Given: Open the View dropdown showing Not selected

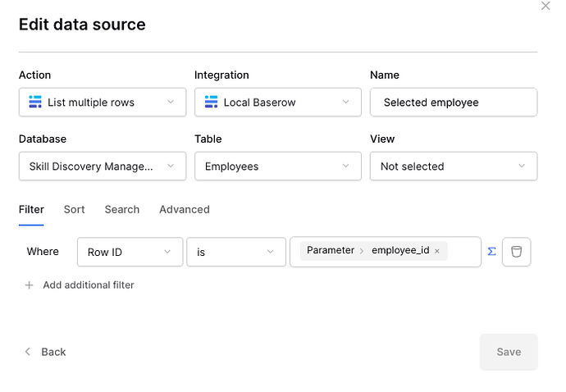Looking at the screenshot, I should tap(454, 166).
